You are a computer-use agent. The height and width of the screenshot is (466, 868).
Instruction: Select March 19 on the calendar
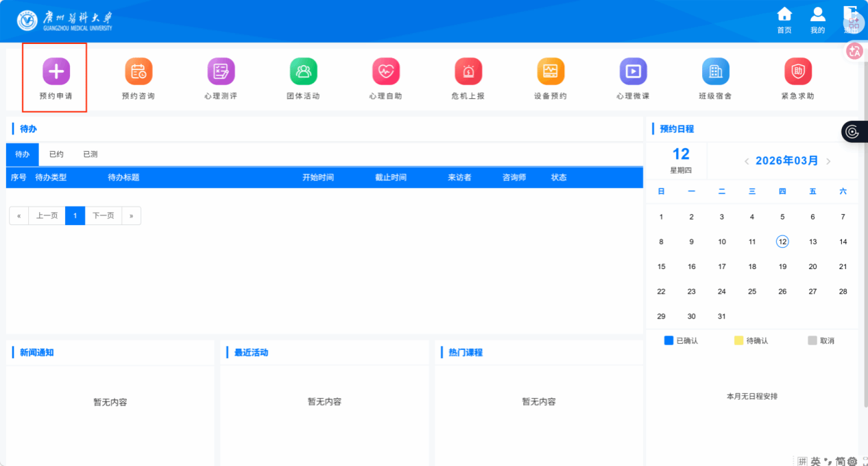coord(782,266)
